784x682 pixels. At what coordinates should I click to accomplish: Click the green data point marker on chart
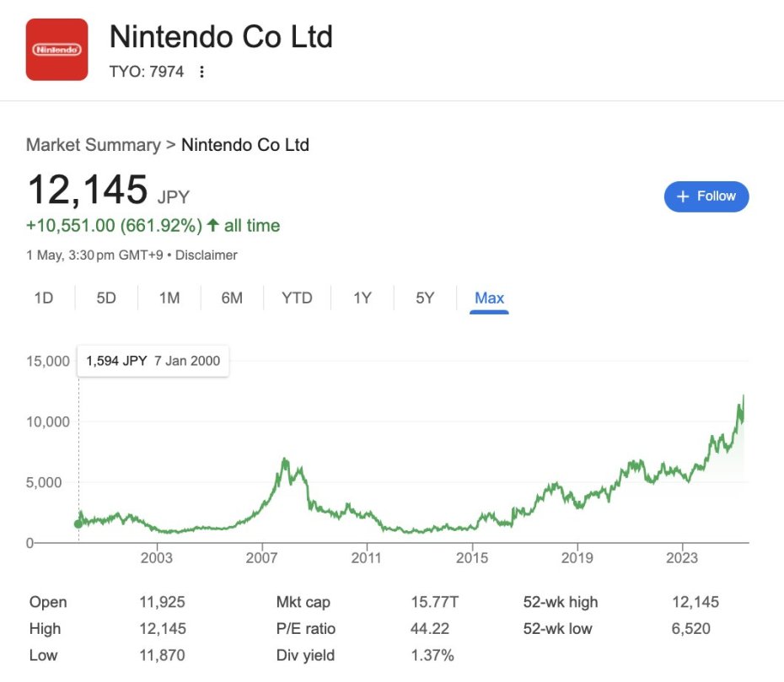tap(78, 524)
